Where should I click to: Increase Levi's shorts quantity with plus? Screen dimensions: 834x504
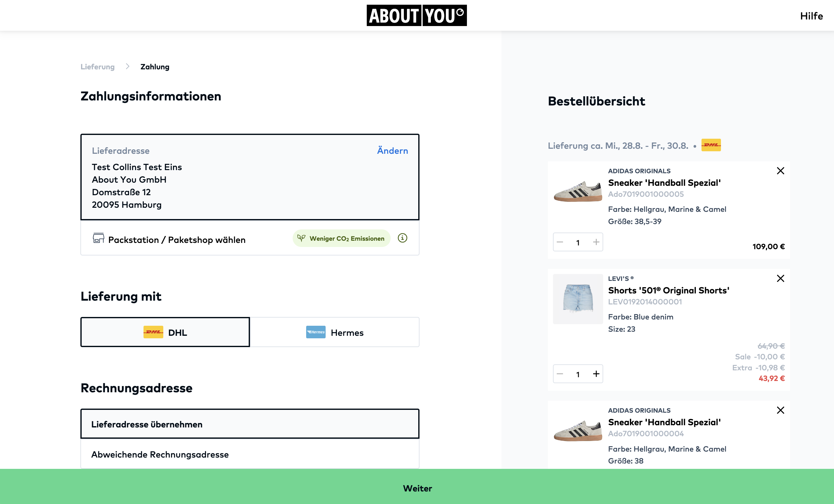click(x=596, y=374)
